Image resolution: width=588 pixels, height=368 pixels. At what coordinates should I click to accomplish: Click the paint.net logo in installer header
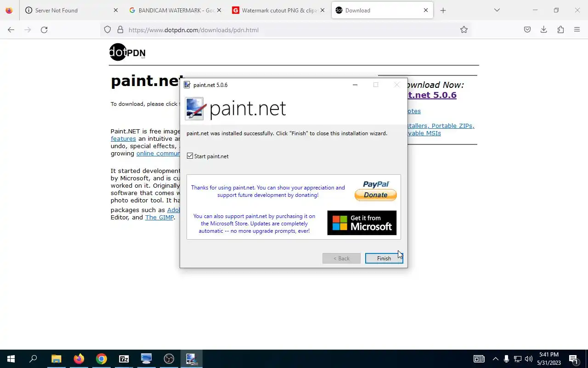click(x=235, y=109)
